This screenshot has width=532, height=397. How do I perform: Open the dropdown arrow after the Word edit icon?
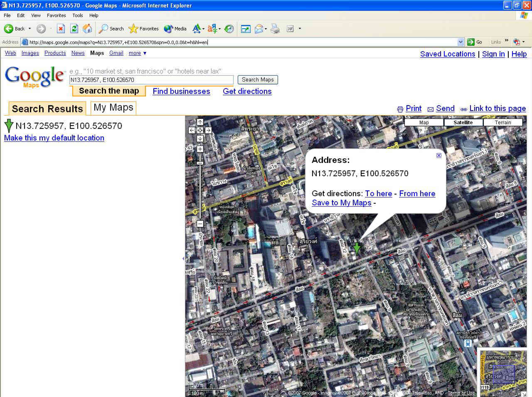click(300, 29)
